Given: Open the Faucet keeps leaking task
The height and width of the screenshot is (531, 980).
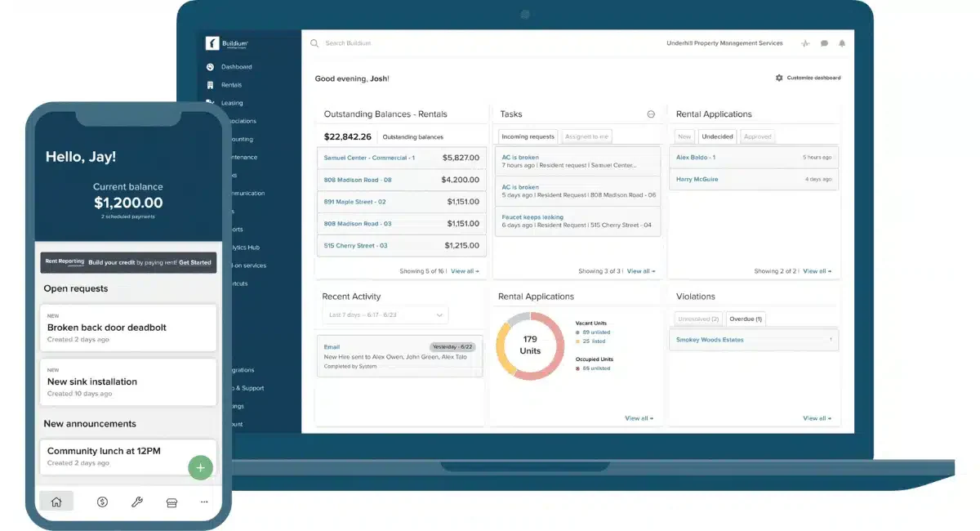Looking at the screenshot, I should 578,221.
